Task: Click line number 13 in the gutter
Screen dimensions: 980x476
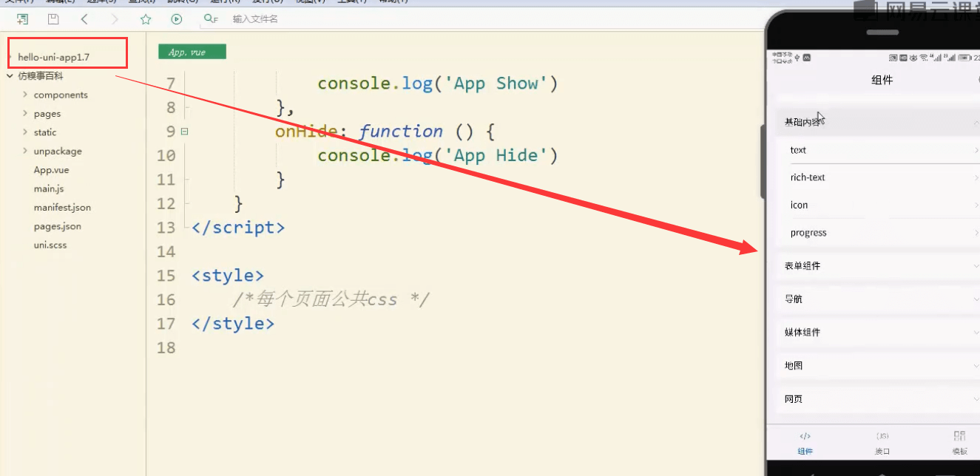Action: (x=166, y=228)
